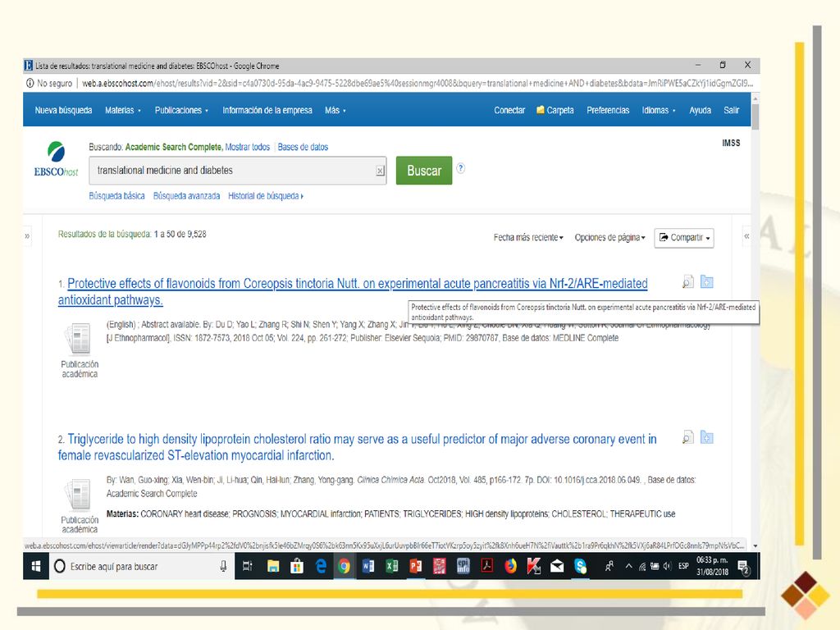Click the Windows search box Escribe aquí para buscar
The height and width of the screenshot is (630, 840).
(x=142, y=566)
